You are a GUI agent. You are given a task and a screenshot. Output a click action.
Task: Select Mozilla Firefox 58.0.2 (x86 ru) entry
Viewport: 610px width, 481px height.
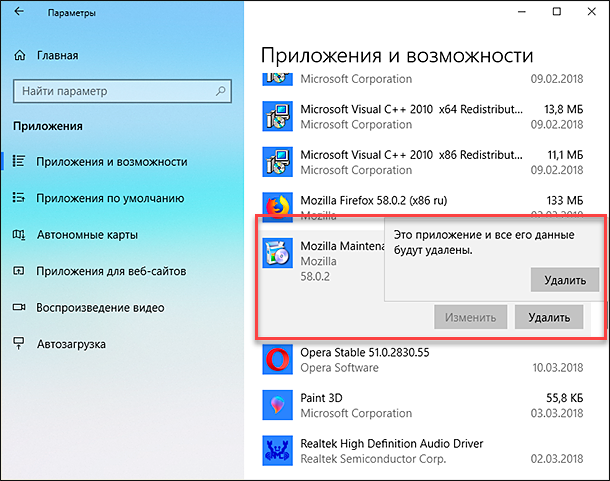click(422, 205)
